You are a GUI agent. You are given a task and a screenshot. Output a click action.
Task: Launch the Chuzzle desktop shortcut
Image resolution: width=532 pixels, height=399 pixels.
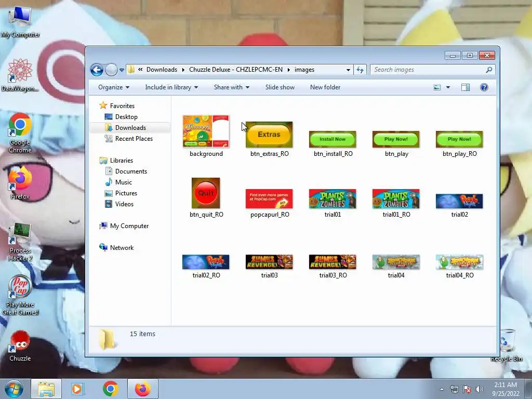(x=20, y=345)
